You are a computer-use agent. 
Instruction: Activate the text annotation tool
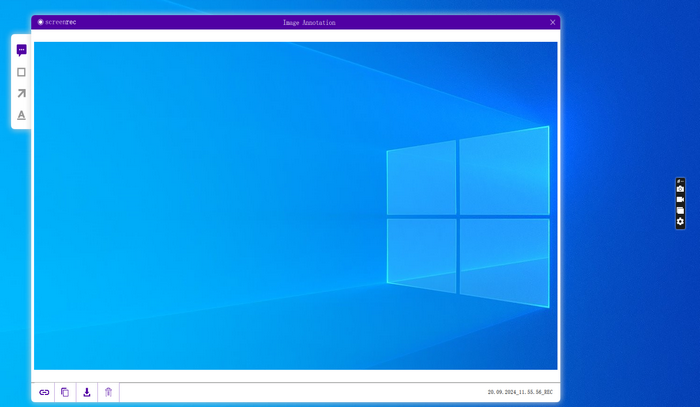pyautogui.click(x=21, y=116)
